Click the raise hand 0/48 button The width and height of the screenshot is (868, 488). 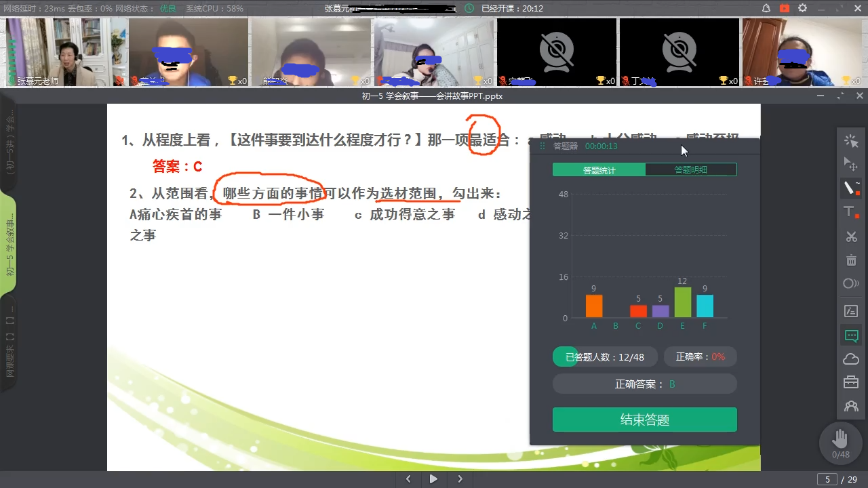tap(841, 443)
